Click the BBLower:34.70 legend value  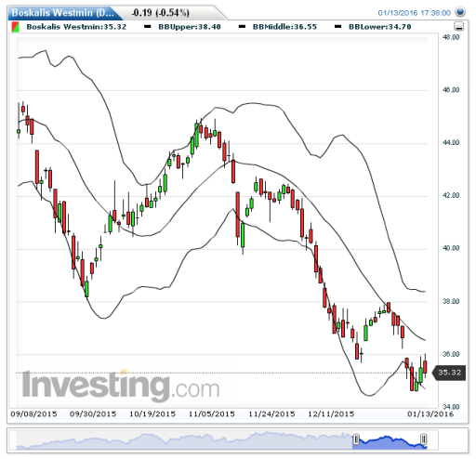(380, 27)
